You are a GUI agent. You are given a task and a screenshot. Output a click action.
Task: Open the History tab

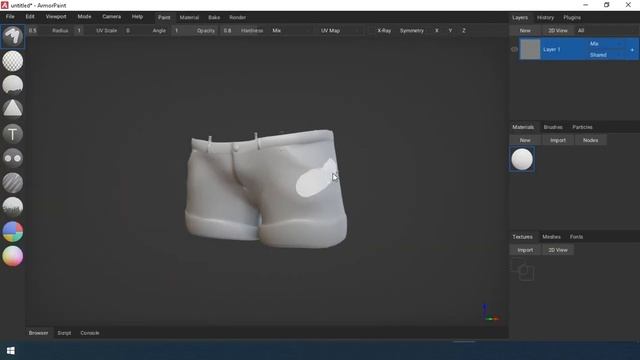click(x=545, y=18)
